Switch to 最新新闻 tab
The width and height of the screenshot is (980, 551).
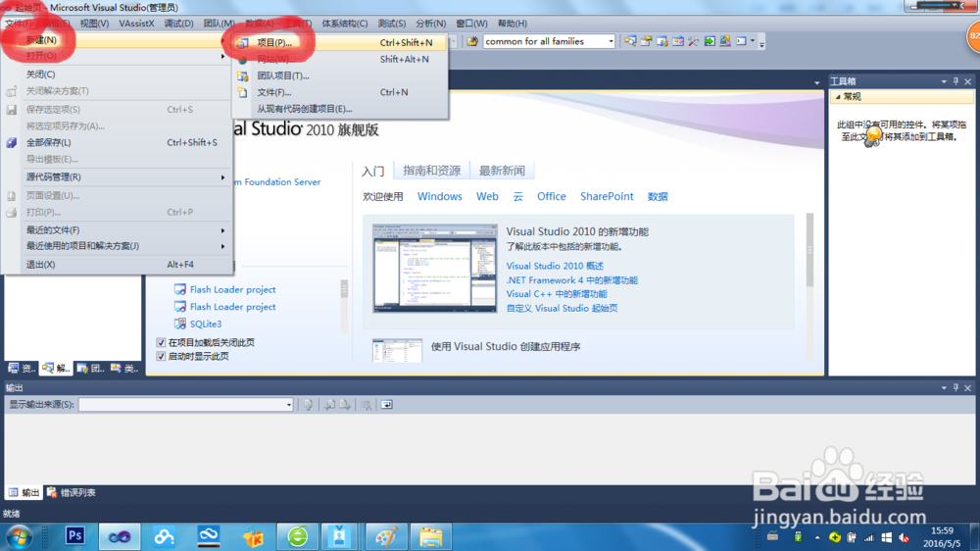coord(502,171)
